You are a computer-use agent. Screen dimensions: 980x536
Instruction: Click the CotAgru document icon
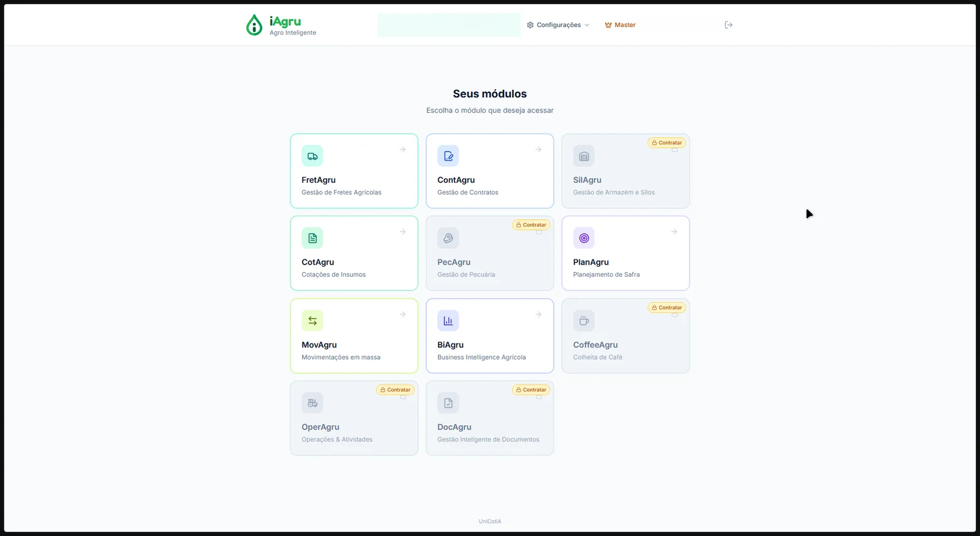point(312,238)
